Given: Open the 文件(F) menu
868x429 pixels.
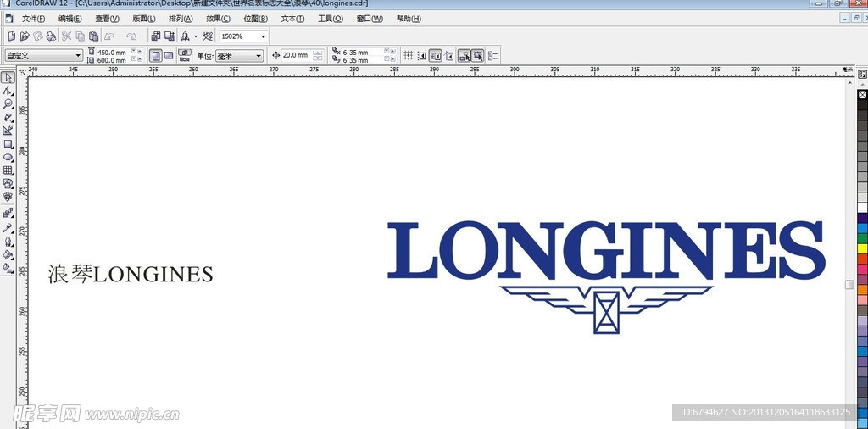Looking at the screenshot, I should 33,19.
